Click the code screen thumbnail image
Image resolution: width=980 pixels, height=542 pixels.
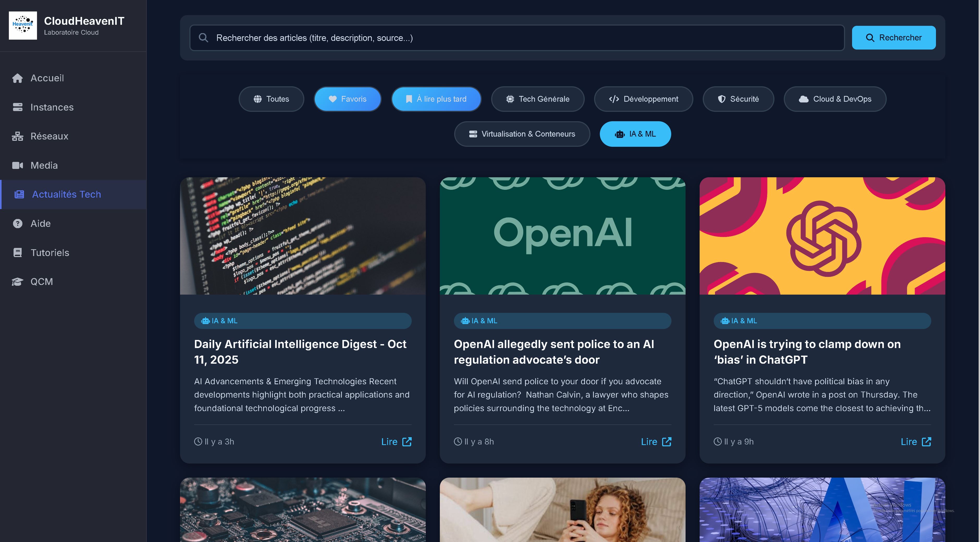pos(303,236)
